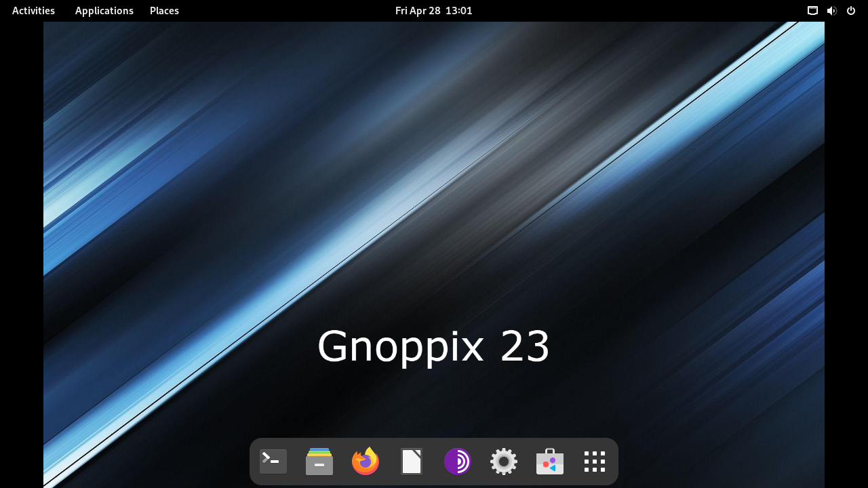Open the Activities overview
This screenshot has height=488, width=868.
[x=33, y=11]
